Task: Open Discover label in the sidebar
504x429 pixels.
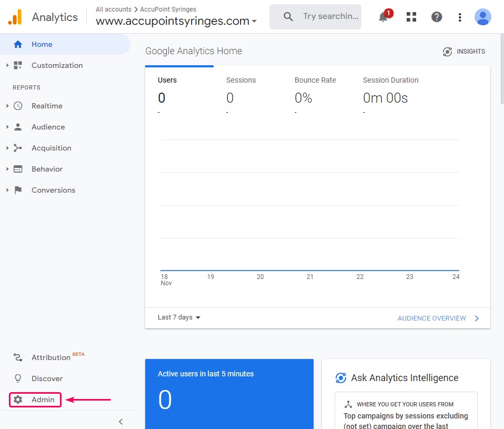Action: pyautogui.click(x=47, y=378)
